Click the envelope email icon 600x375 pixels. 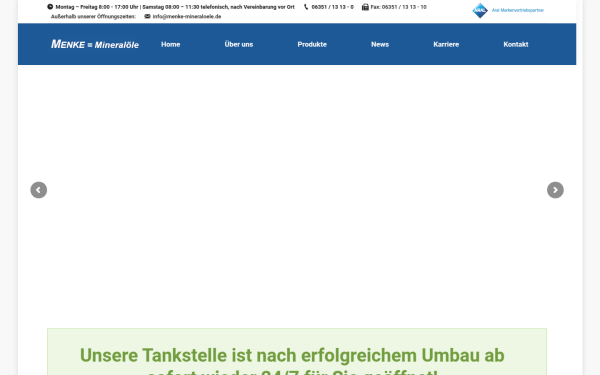[147, 16]
